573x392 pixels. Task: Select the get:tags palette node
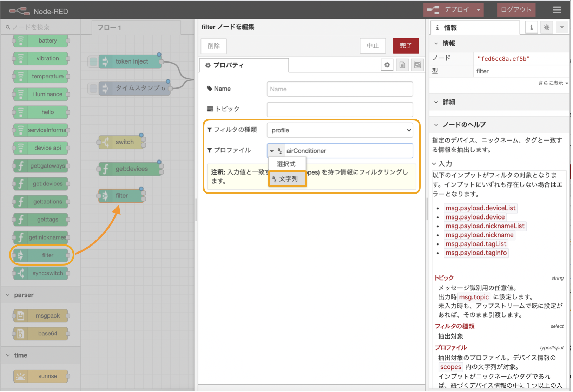pos(41,220)
